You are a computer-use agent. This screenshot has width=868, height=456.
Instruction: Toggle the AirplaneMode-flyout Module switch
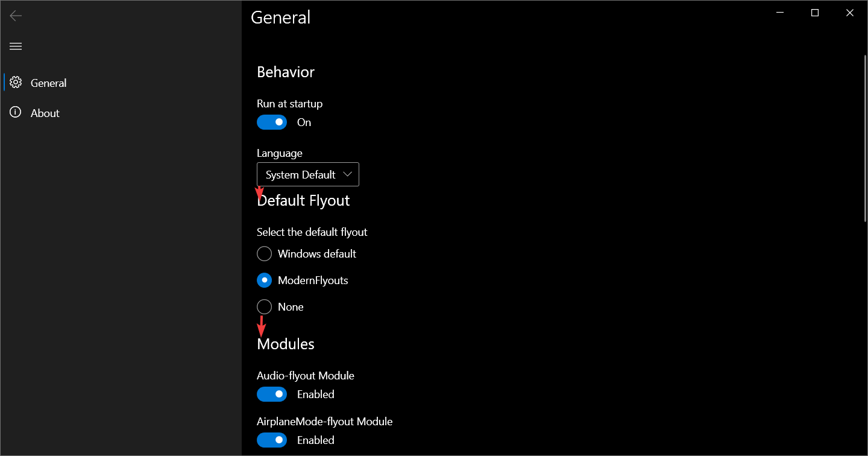(272, 440)
